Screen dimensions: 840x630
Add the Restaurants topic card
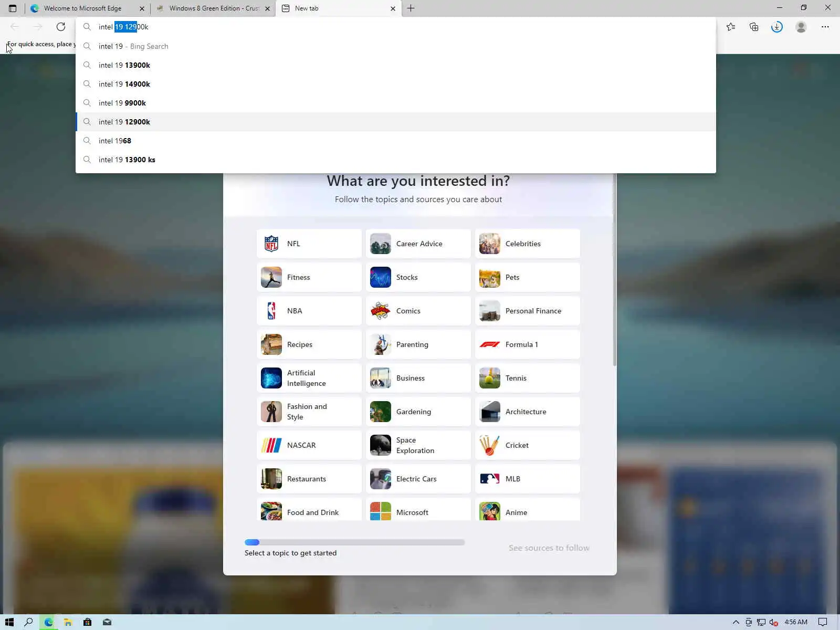pos(309,479)
